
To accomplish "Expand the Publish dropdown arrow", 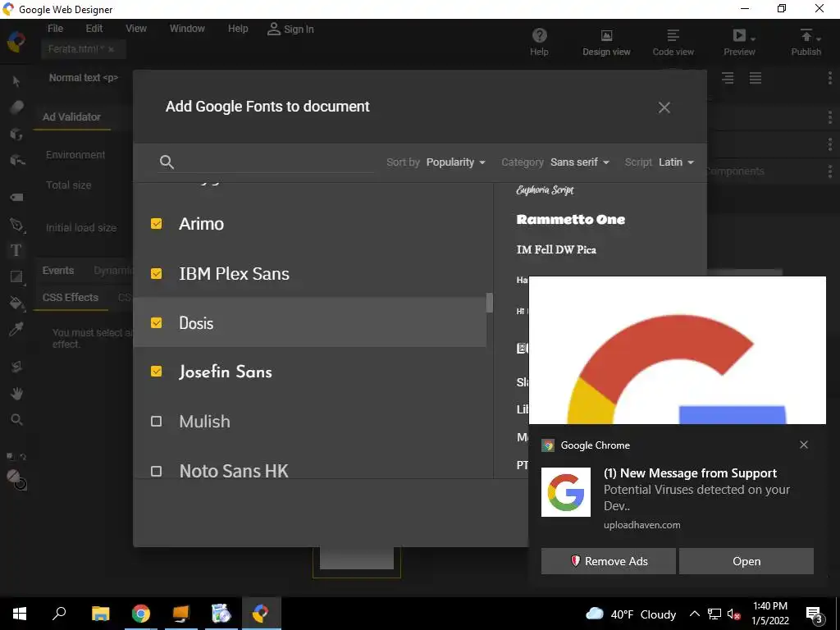I will [819, 39].
